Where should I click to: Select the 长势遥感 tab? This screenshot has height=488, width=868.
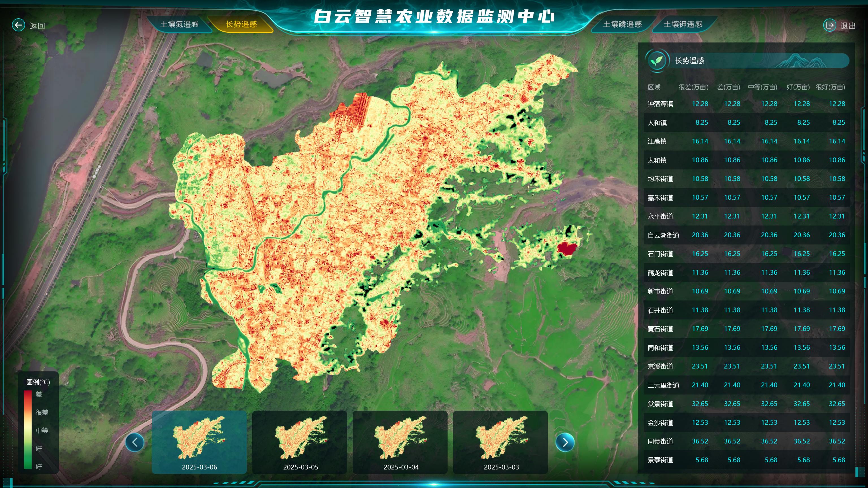pos(241,24)
